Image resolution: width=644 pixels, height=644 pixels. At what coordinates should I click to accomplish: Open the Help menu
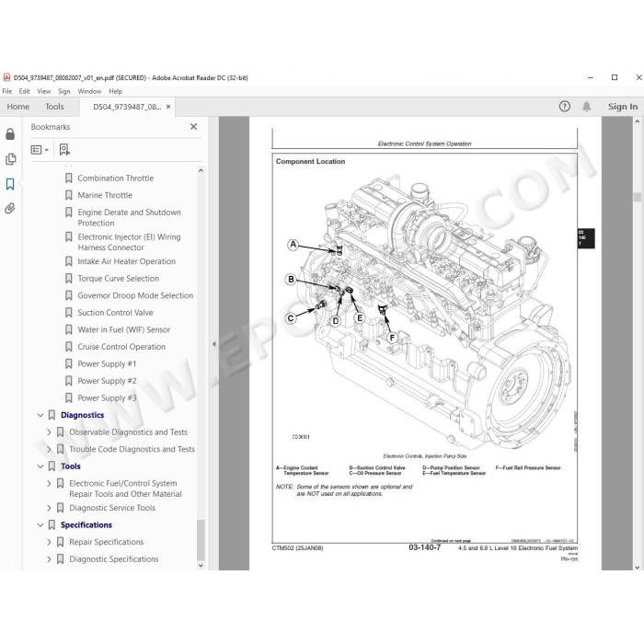coord(115,91)
